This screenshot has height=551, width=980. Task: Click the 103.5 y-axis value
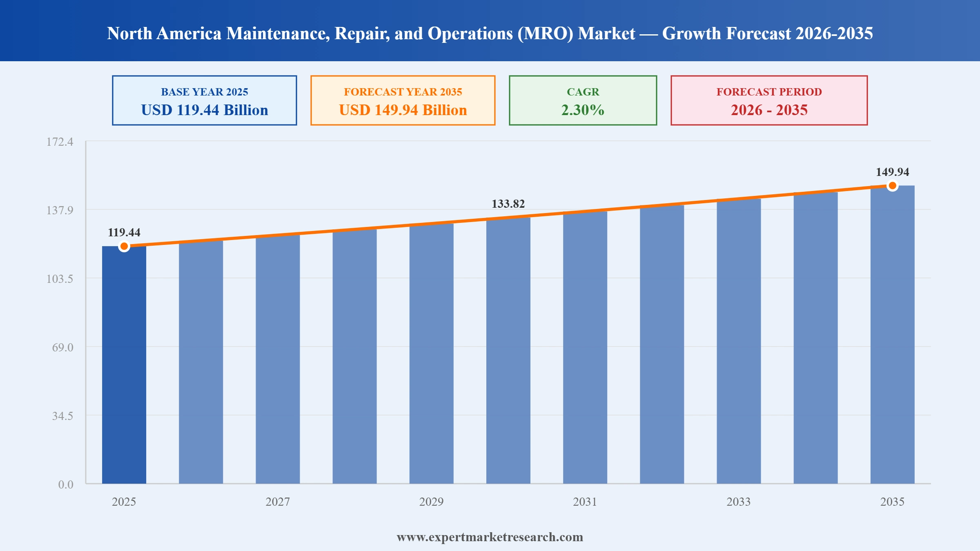(60, 279)
